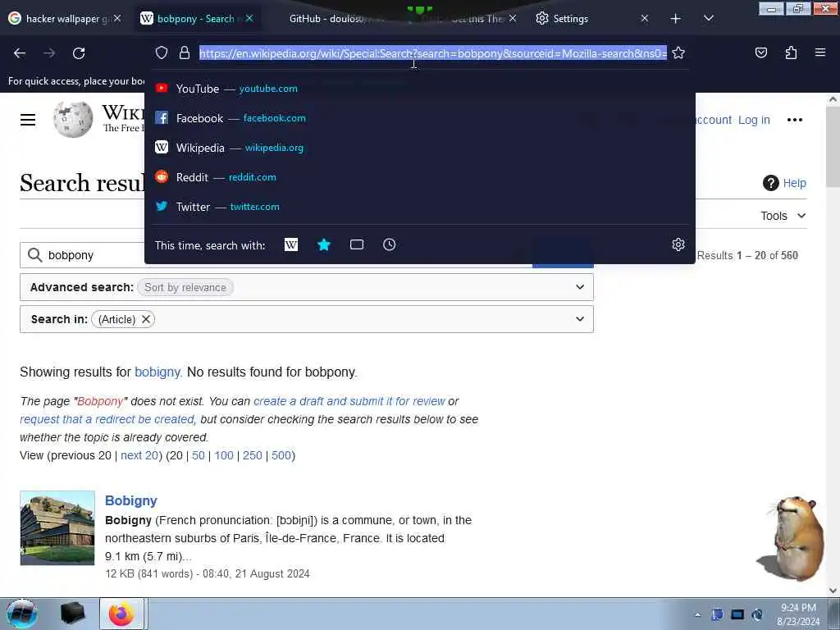Show hidden system tray icons arrow

(697, 615)
